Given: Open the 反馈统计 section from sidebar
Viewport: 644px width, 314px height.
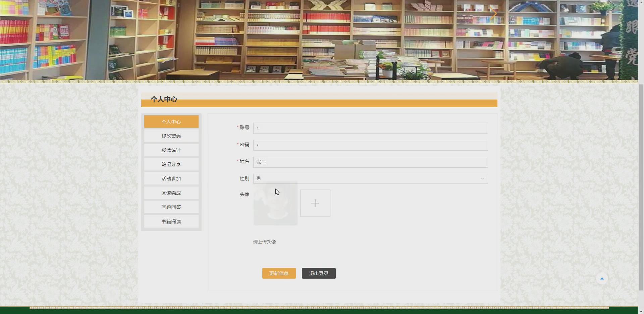Looking at the screenshot, I should pyautogui.click(x=171, y=150).
